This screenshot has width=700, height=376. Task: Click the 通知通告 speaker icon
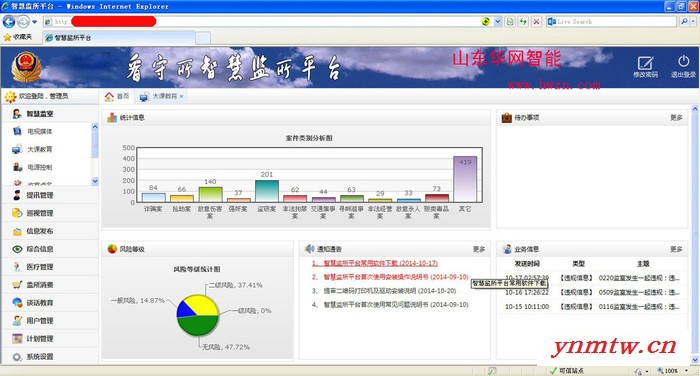310,249
